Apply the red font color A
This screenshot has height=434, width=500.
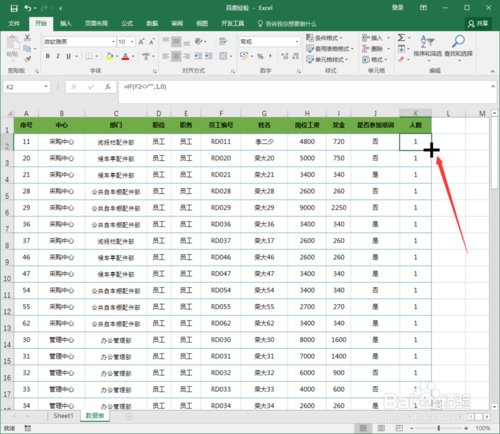[125, 56]
